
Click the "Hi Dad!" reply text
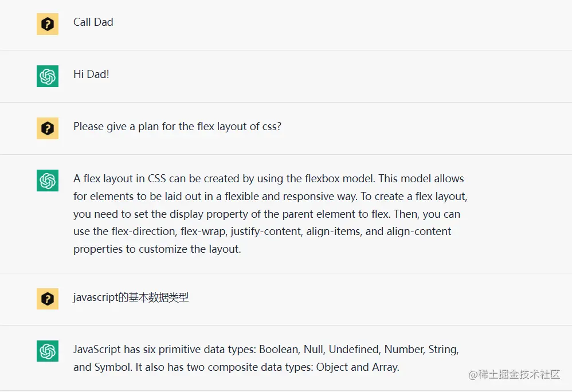click(91, 75)
